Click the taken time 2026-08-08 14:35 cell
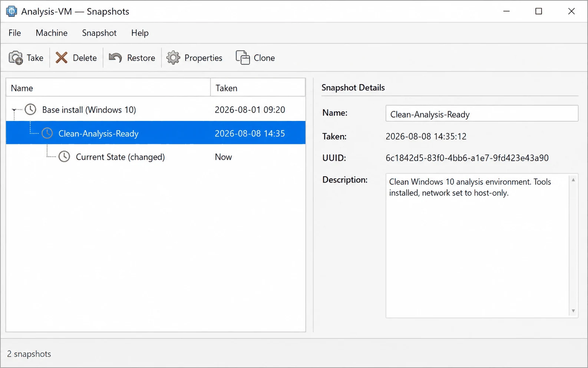This screenshot has width=588, height=368. tap(250, 133)
